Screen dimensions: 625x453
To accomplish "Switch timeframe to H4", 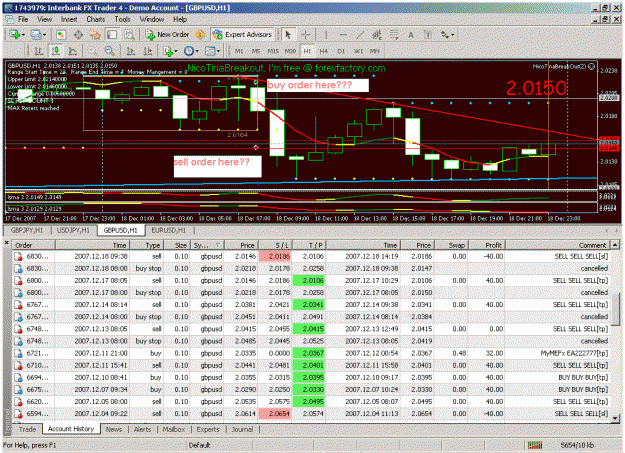I will [x=324, y=51].
